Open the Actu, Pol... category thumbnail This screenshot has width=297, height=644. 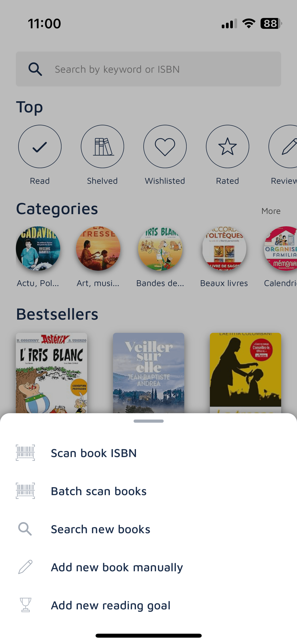pyautogui.click(x=38, y=249)
